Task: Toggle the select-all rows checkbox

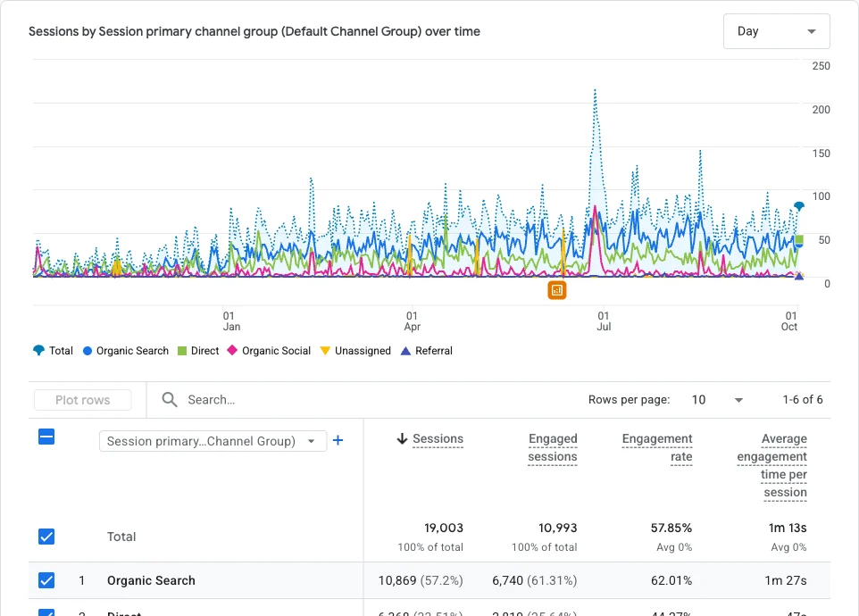Action: click(46, 437)
